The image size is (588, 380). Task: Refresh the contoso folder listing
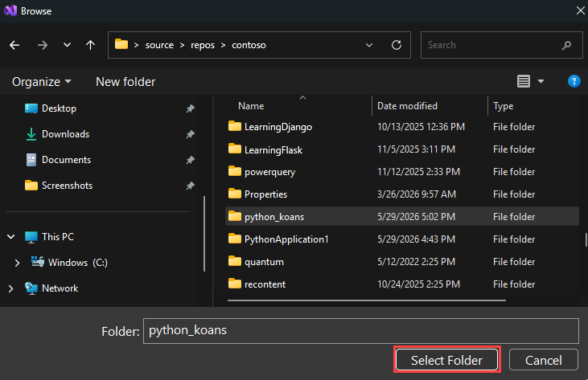pos(397,45)
